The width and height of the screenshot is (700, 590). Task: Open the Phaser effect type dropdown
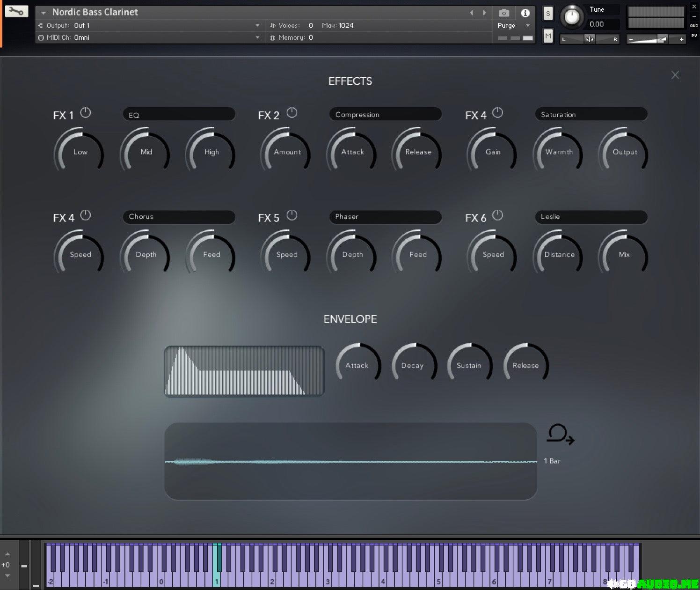tap(386, 217)
